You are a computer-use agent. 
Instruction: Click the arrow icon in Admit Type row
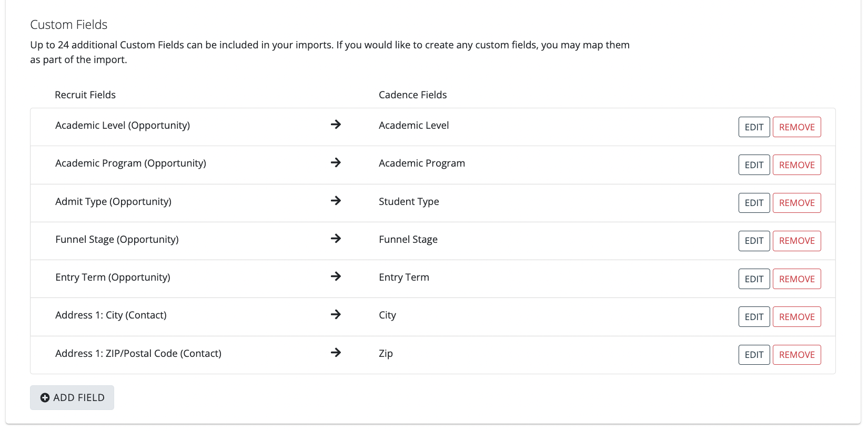click(336, 201)
